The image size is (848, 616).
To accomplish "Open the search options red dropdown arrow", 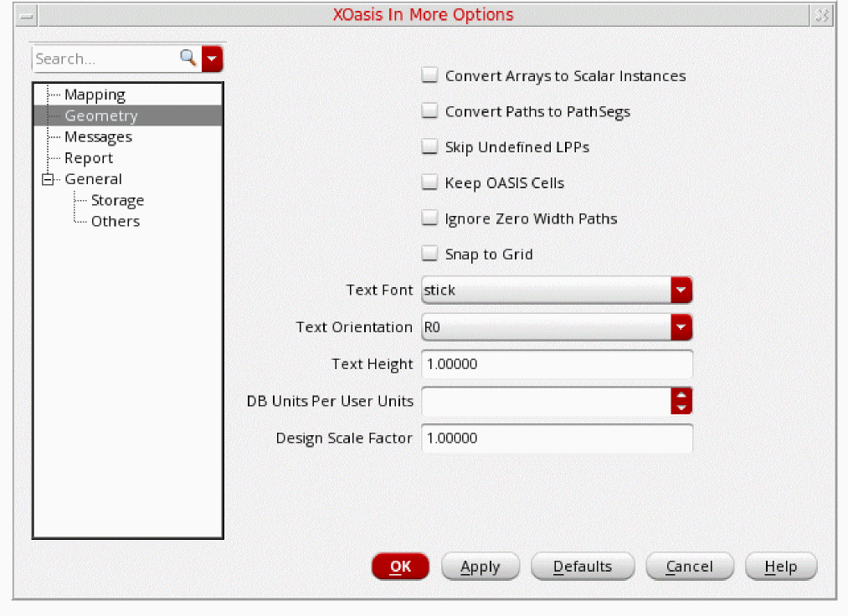I will tap(213, 59).
